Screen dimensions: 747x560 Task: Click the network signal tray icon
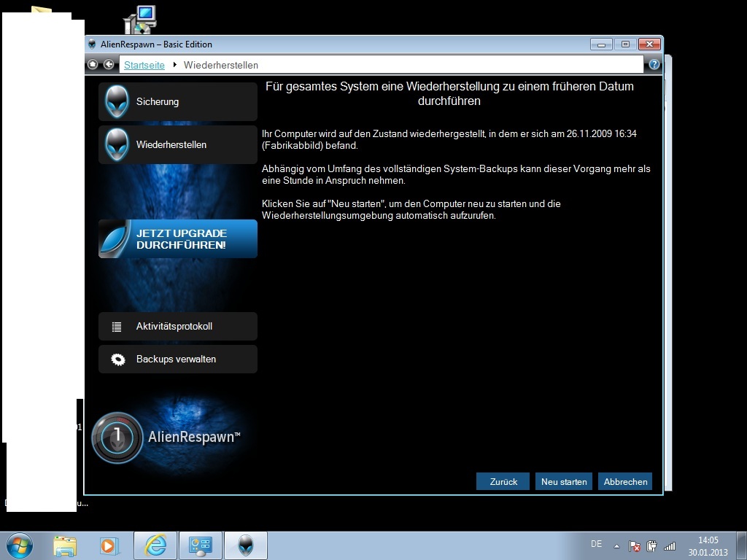click(670, 546)
